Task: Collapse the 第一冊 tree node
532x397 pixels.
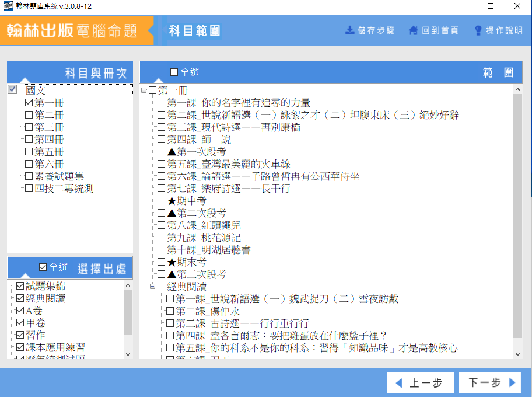Action: pos(144,90)
